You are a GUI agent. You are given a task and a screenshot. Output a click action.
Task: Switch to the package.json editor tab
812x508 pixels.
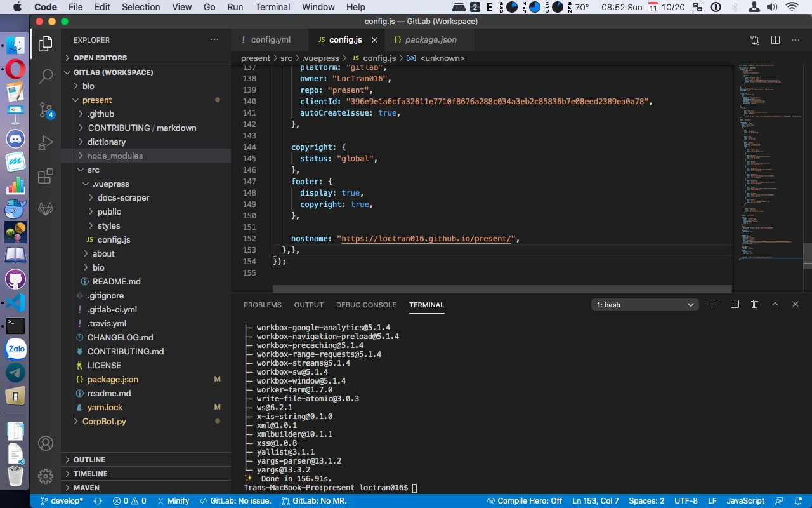pos(430,39)
